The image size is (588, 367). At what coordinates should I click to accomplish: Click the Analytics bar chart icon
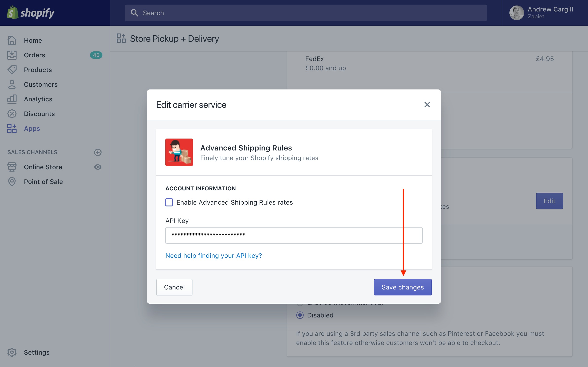tap(12, 99)
